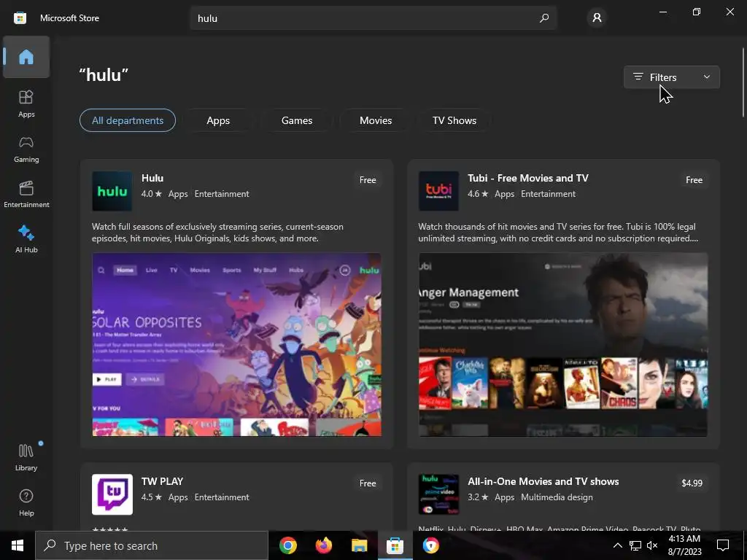Click the Free button on TW PLAY card
Viewport: 747px width, 560px height.
(368, 483)
